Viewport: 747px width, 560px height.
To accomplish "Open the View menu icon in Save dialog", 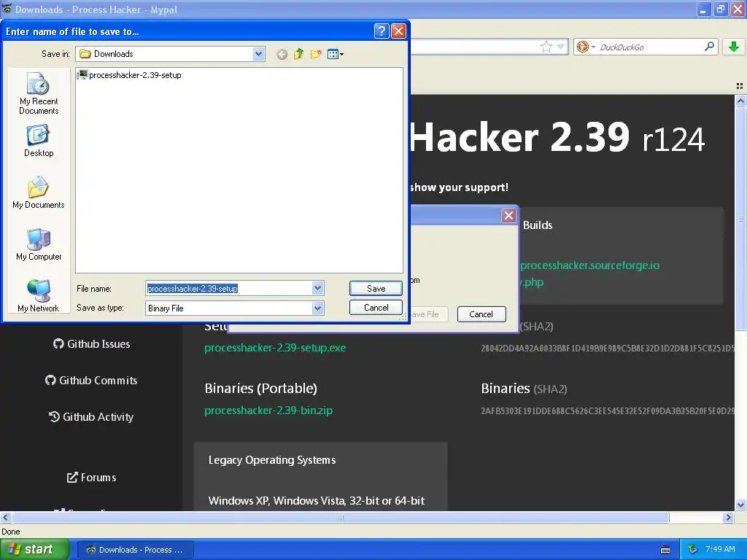I will coord(336,54).
